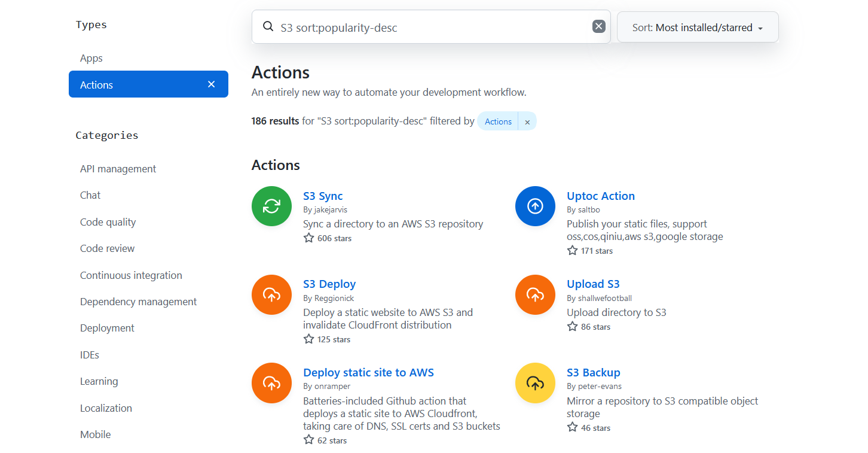Open the Code quality category

[108, 221]
